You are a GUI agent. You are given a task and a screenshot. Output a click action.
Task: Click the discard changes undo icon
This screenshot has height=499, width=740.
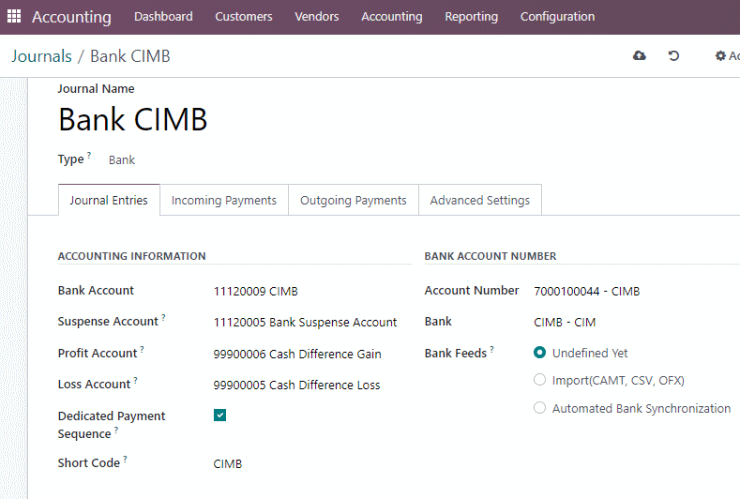pyautogui.click(x=673, y=56)
